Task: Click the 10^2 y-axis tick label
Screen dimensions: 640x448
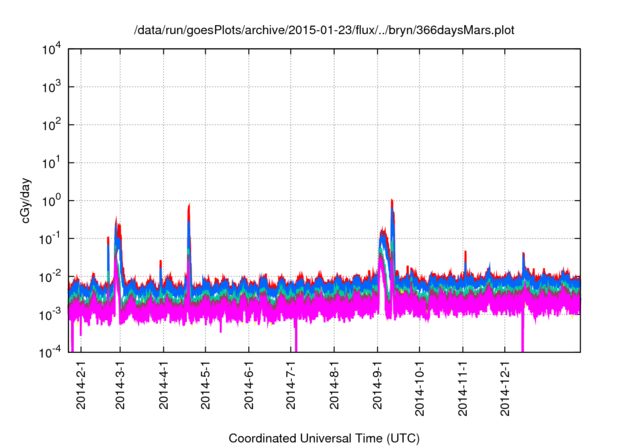Action: (x=52, y=125)
